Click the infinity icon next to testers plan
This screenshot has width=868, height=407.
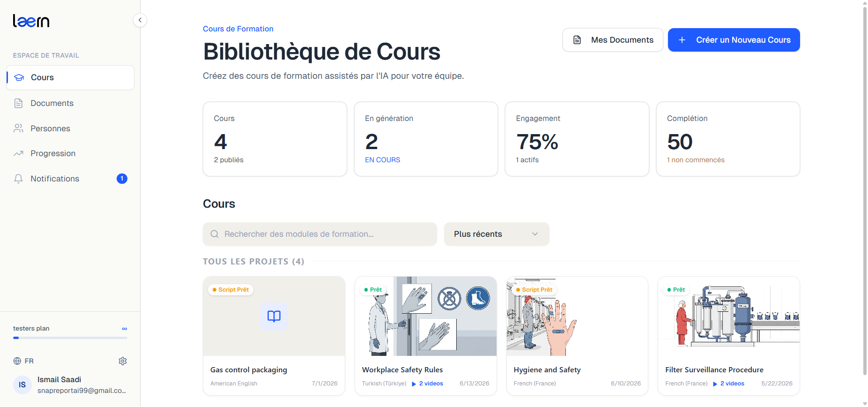click(125, 329)
